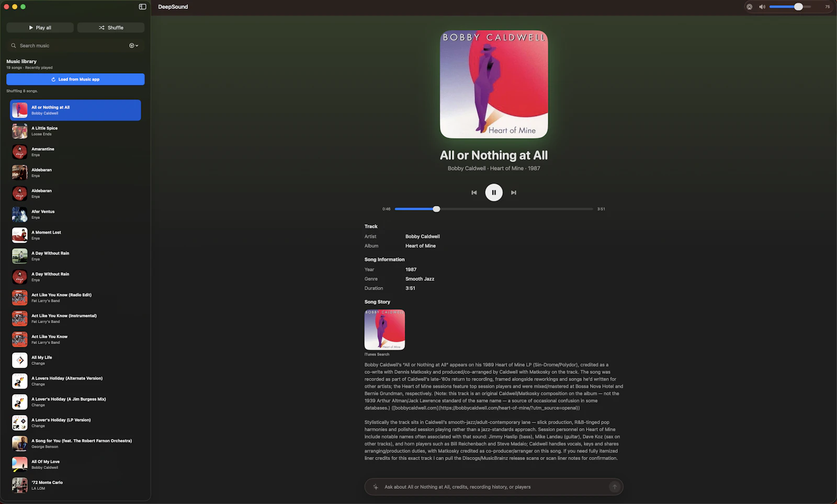Open the Song Story album thumbnail

384,330
